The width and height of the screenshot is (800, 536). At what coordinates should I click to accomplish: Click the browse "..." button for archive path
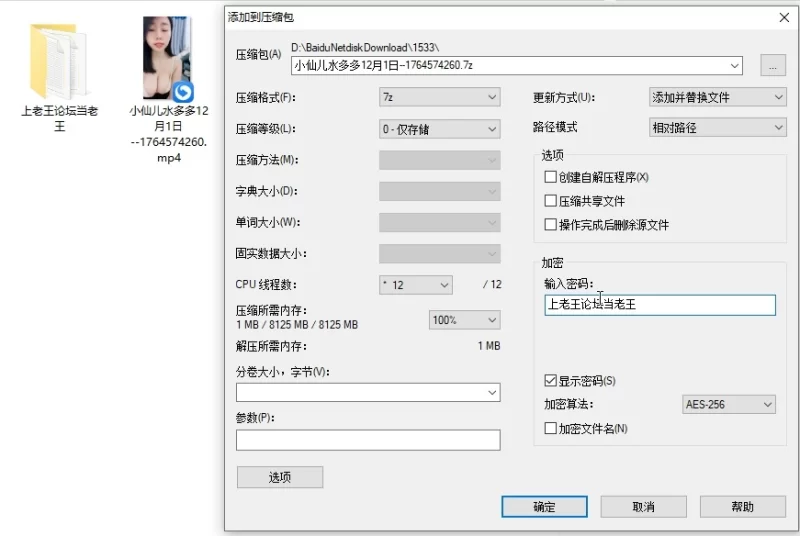(772, 66)
